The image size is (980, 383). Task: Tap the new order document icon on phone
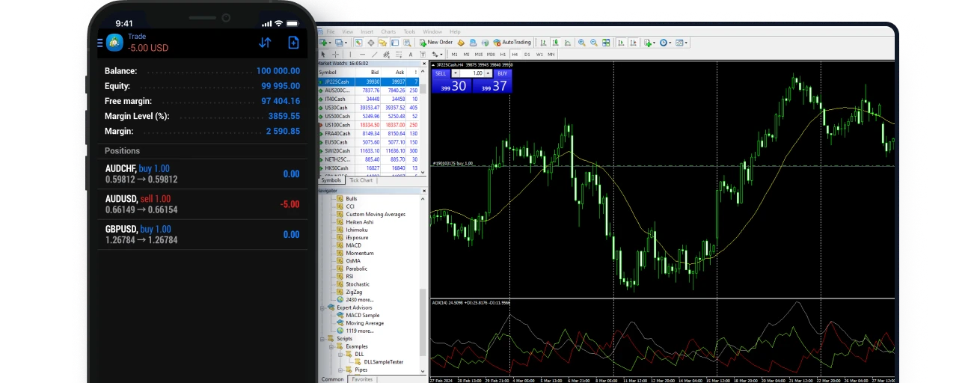(293, 43)
